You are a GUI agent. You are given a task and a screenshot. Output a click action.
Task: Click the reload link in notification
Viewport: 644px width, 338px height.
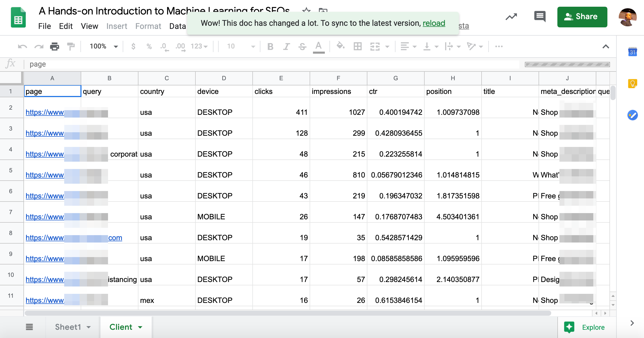[x=434, y=23]
